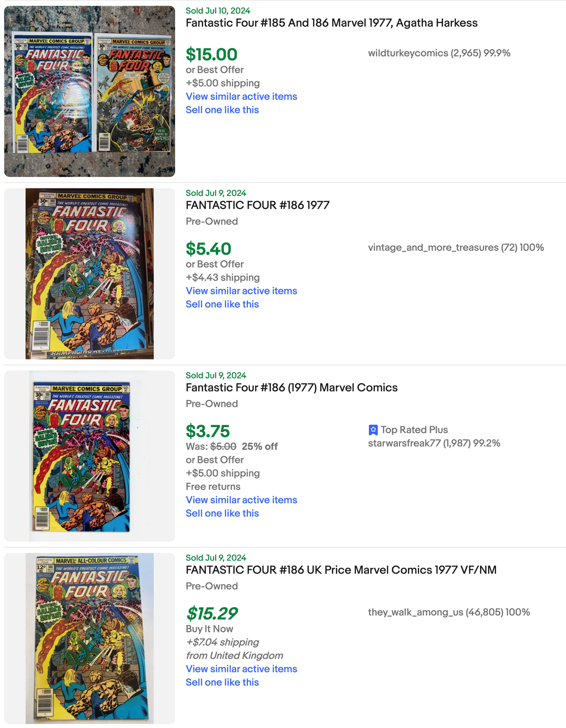Open the $5.40 Fantastic Four #186 thumbnail
566x728 pixels.
90,274
